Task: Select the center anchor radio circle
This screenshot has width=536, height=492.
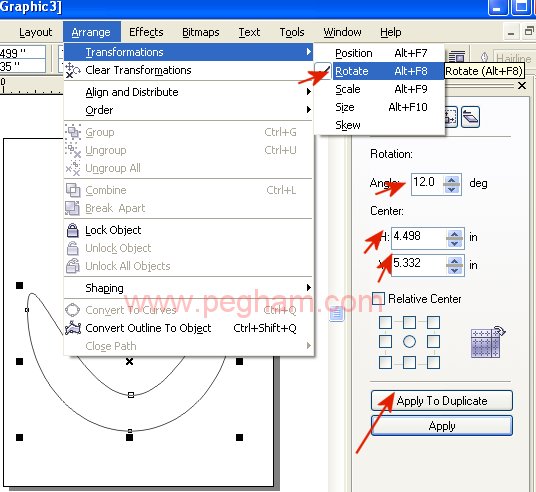Action: tap(409, 341)
